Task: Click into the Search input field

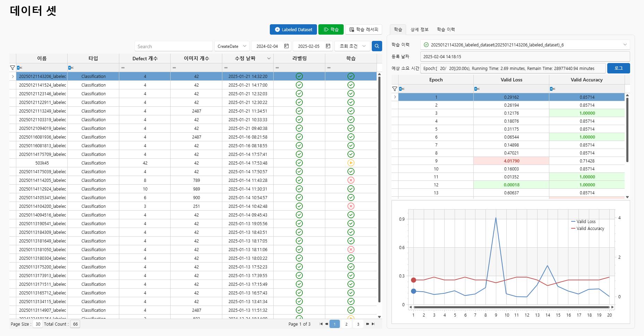Action: pos(173,46)
